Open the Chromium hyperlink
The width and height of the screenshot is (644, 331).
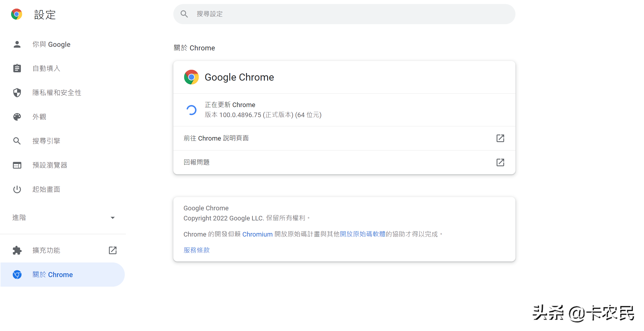tap(257, 234)
